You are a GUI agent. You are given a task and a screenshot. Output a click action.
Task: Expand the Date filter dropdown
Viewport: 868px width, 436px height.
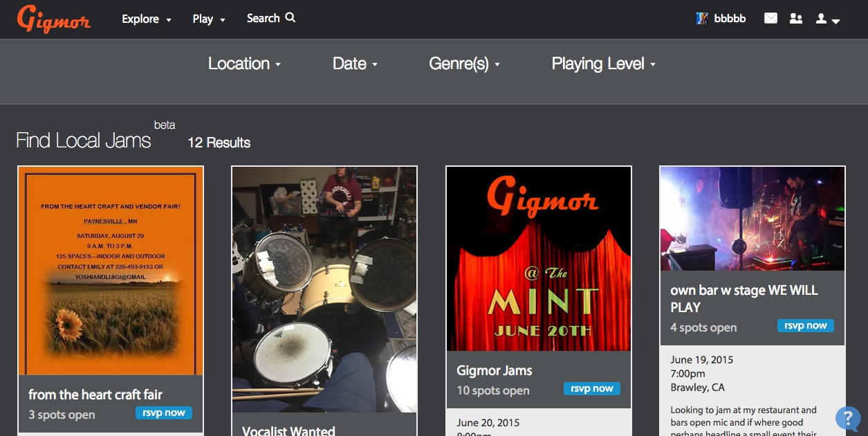[355, 64]
